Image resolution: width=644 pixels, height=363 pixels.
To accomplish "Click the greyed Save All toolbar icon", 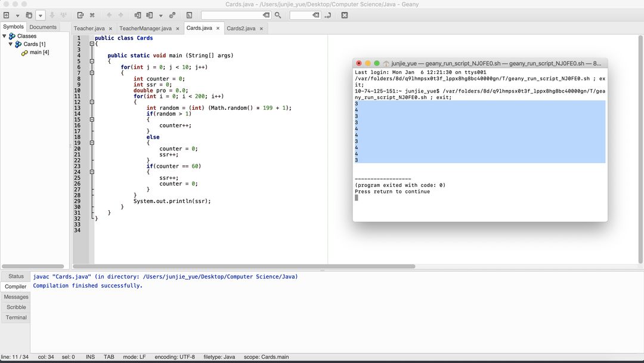I will (64, 15).
